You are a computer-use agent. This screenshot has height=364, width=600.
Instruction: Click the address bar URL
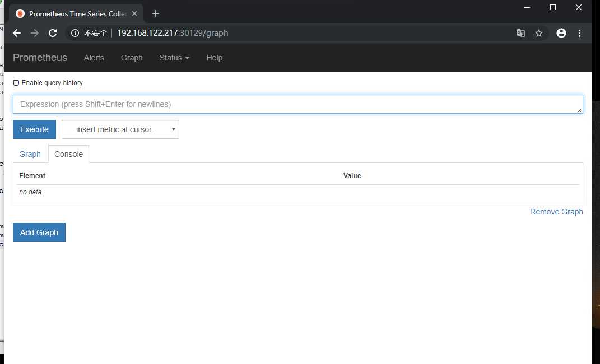(173, 33)
